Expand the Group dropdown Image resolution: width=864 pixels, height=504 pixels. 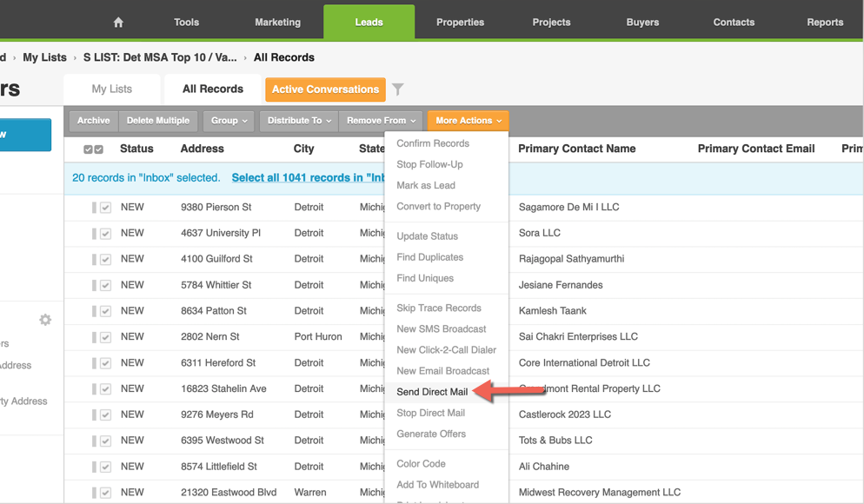pos(229,121)
